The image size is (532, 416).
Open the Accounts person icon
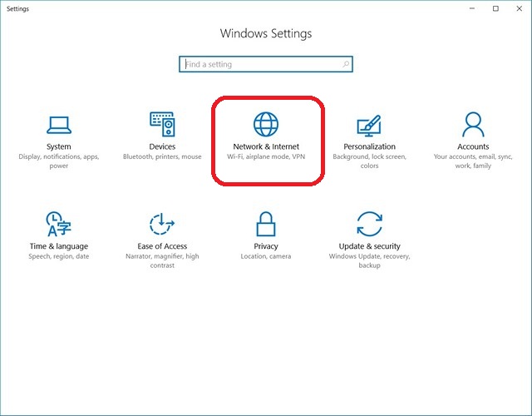pyautogui.click(x=473, y=124)
